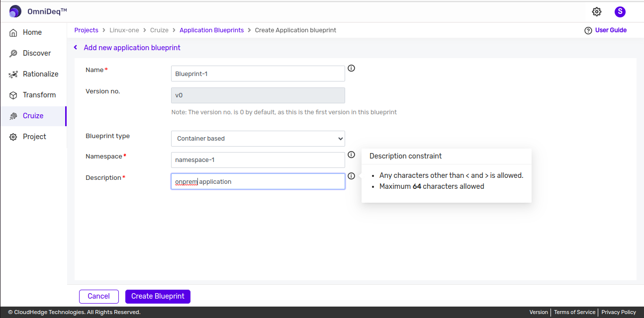Click the info icon next to Description field
Image resolution: width=644 pixels, height=318 pixels.
point(351,176)
